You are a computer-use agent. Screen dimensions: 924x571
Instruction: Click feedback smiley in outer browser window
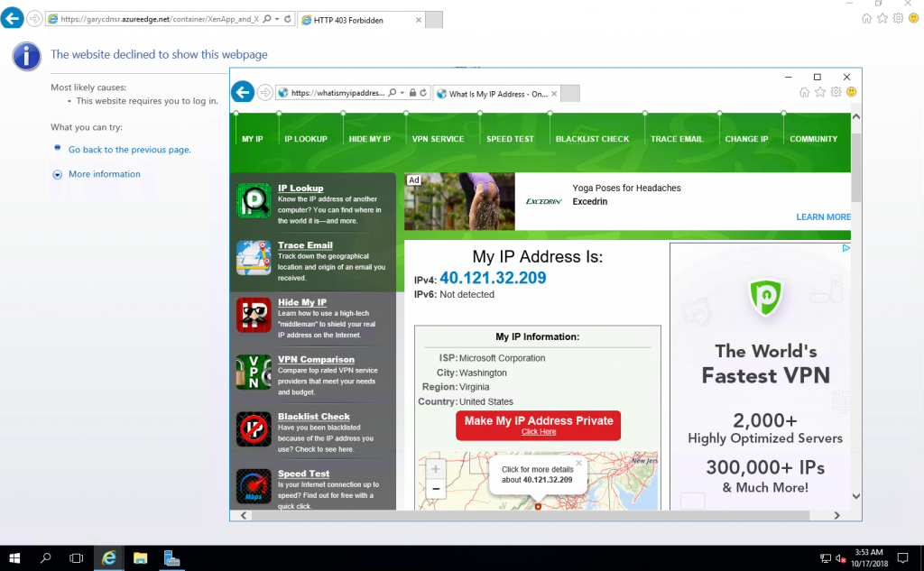[913, 18]
